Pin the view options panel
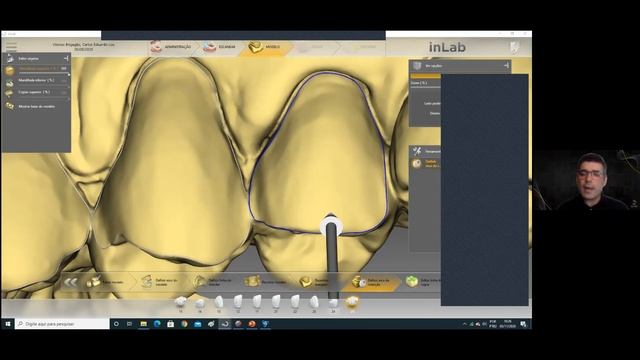Image resolution: width=640 pixels, height=360 pixels. [507, 65]
